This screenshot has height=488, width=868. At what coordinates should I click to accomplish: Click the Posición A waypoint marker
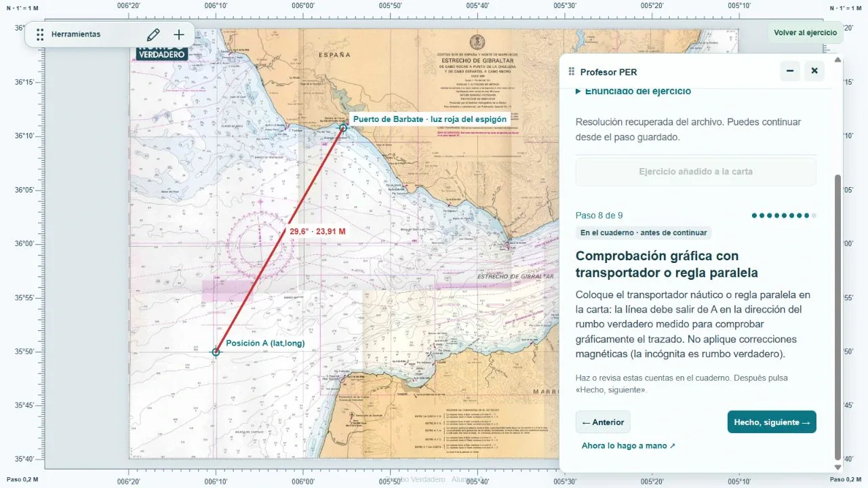(216, 352)
